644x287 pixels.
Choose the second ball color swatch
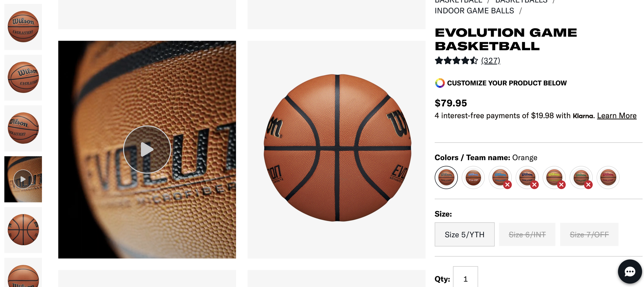point(473,177)
